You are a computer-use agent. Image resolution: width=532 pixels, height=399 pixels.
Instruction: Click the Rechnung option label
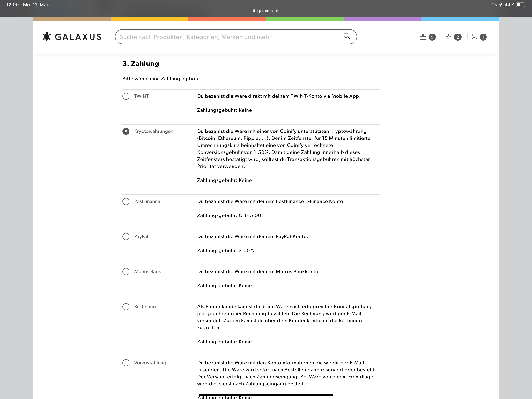(x=145, y=307)
